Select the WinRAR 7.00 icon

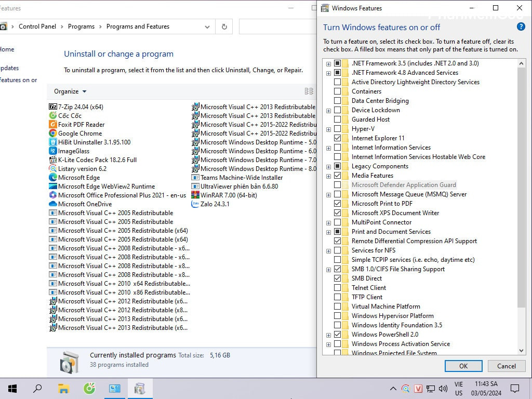click(195, 195)
